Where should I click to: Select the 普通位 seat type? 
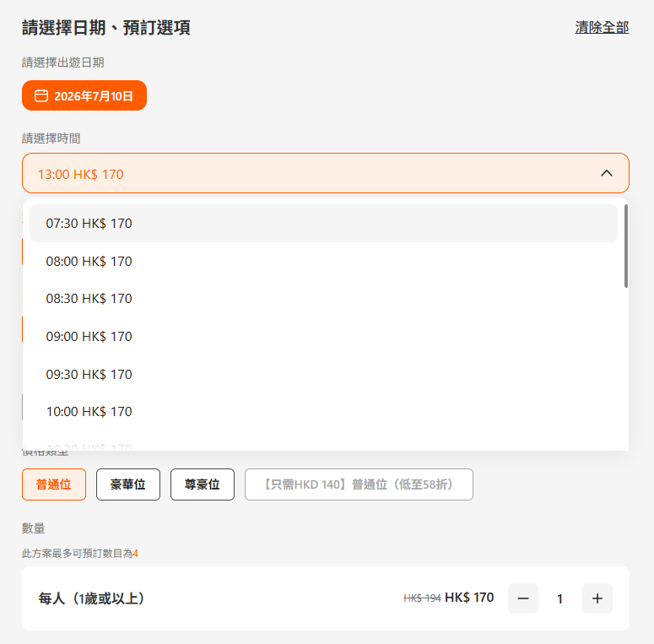coord(54,484)
